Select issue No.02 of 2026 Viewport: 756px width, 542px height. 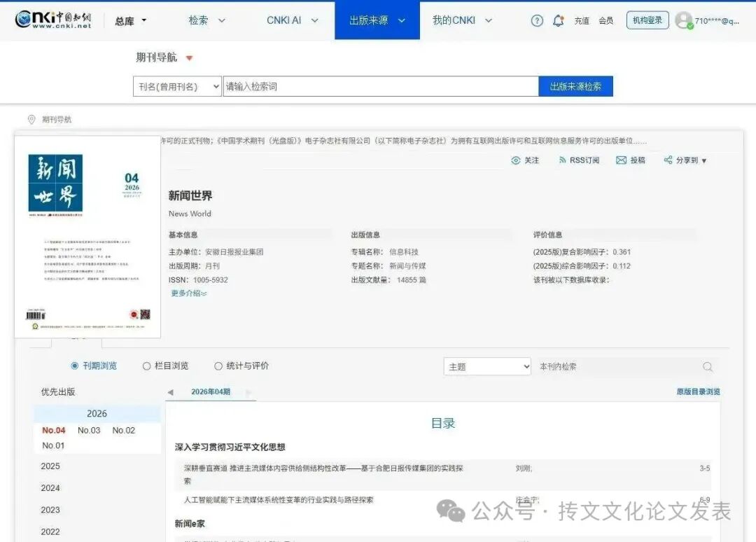(123, 430)
